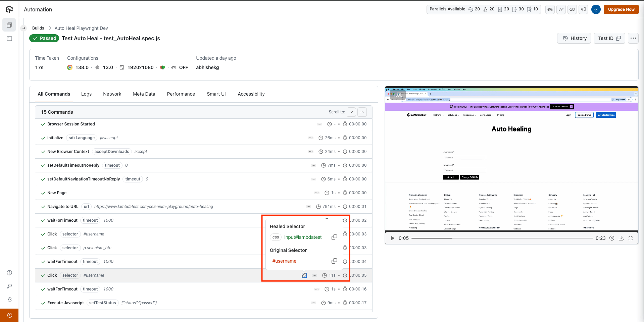Open the Accessibility tab
The width and height of the screenshot is (644, 322).
251,94
